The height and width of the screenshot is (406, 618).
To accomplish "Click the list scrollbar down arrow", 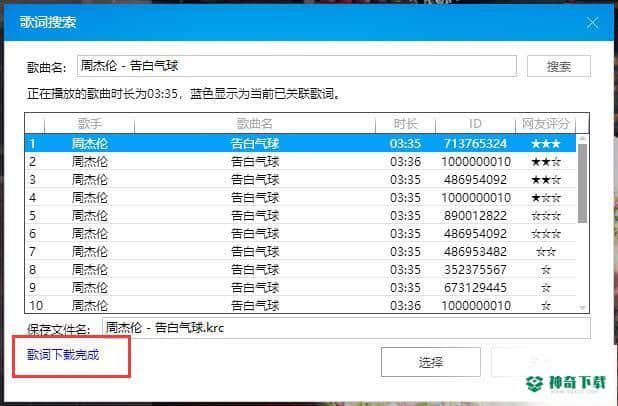I will click(x=583, y=308).
